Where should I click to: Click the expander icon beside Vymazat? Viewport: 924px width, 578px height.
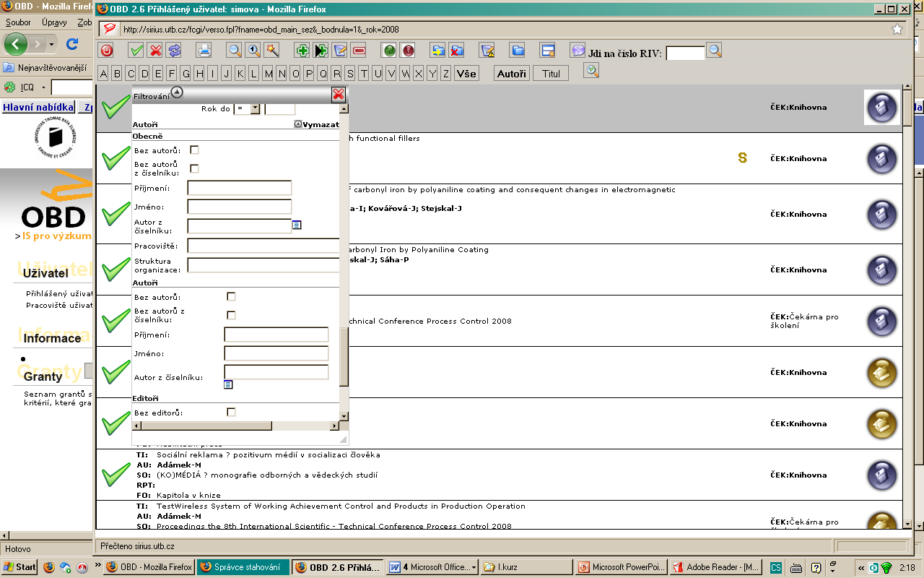[x=298, y=124]
